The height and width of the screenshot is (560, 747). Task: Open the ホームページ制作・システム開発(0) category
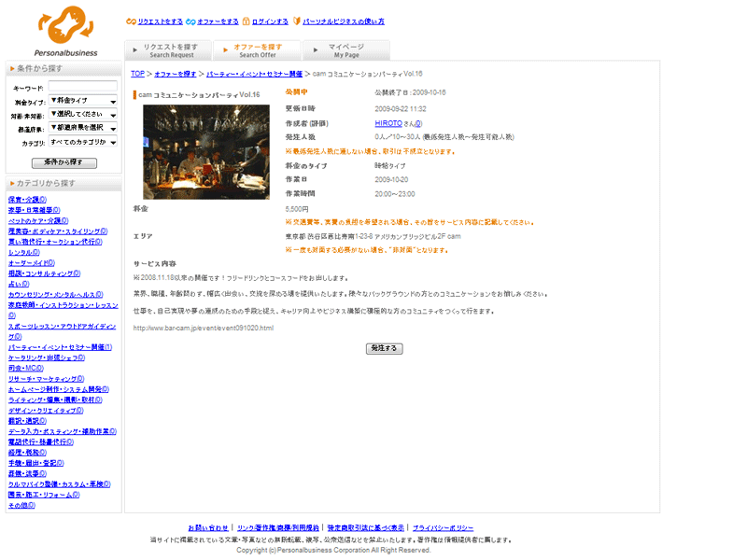coord(59,389)
